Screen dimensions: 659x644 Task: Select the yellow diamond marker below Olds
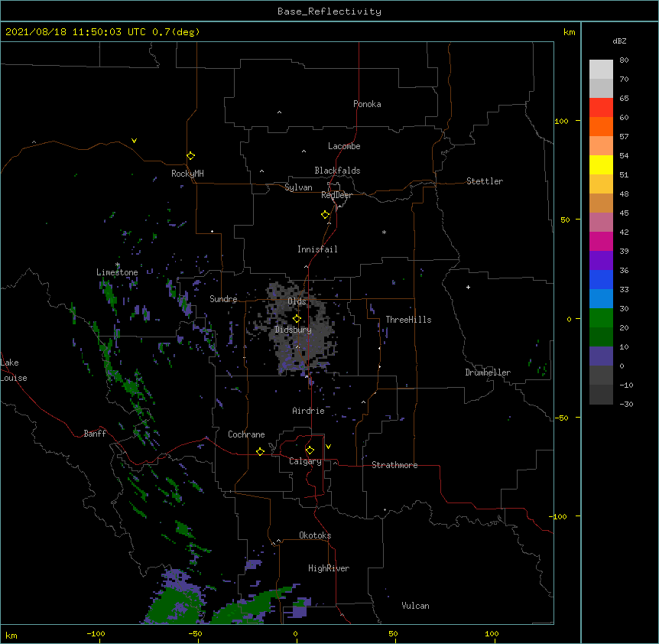(297, 319)
